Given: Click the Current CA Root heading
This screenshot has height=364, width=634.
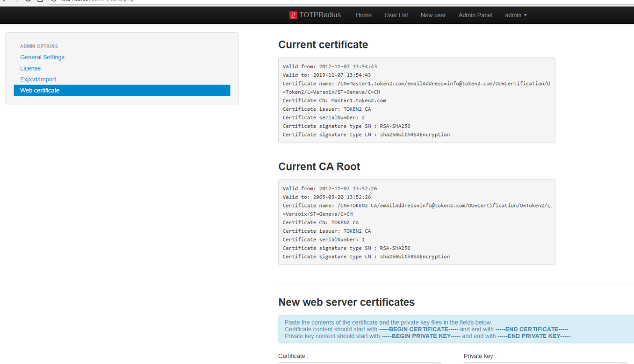Looking at the screenshot, I should [x=319, y=166].
